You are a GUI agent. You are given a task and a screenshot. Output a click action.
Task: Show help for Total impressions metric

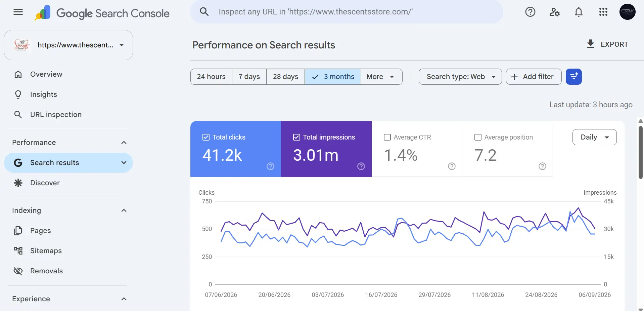coord(361,166)
